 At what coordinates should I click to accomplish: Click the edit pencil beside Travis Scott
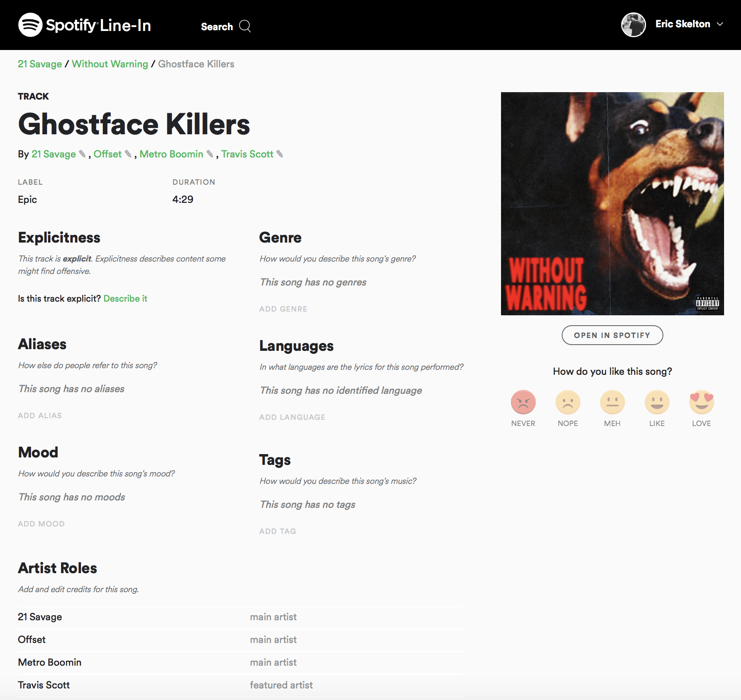point(280,154)
